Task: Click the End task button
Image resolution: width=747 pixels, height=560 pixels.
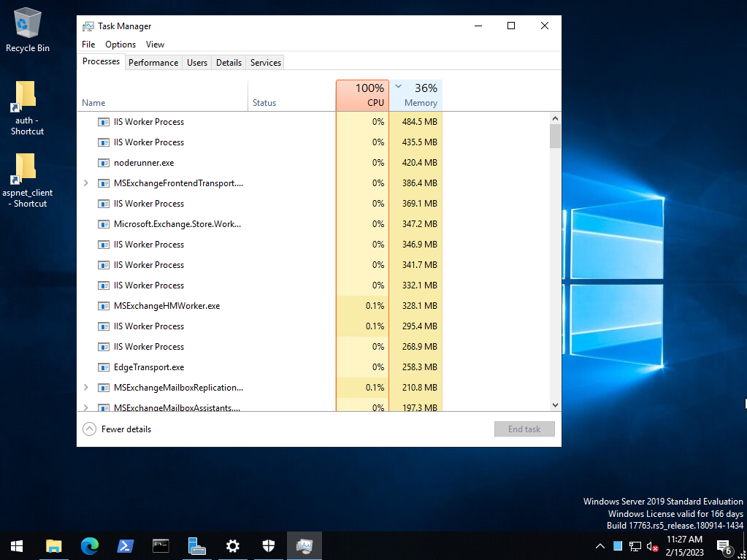Action: [x=524, y=429]
